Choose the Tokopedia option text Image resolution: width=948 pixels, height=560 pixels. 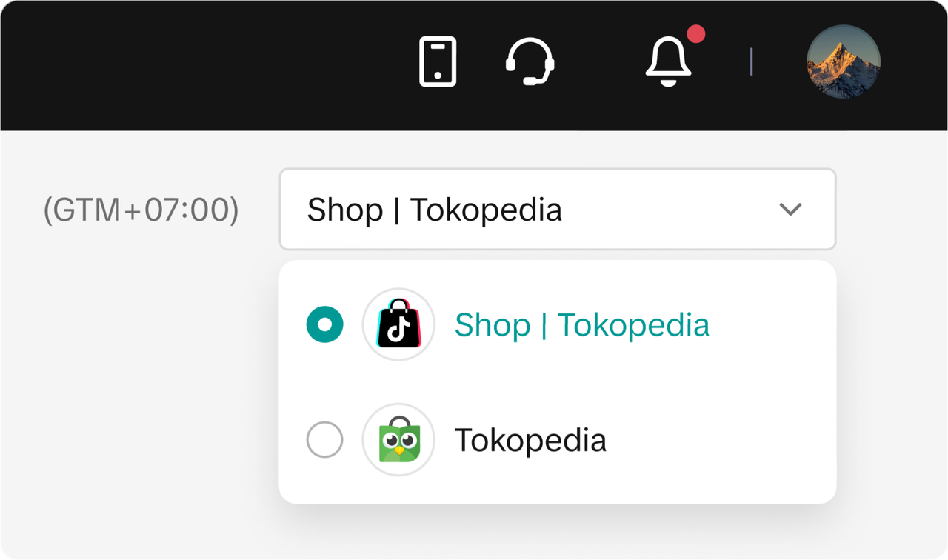[530, 440]
